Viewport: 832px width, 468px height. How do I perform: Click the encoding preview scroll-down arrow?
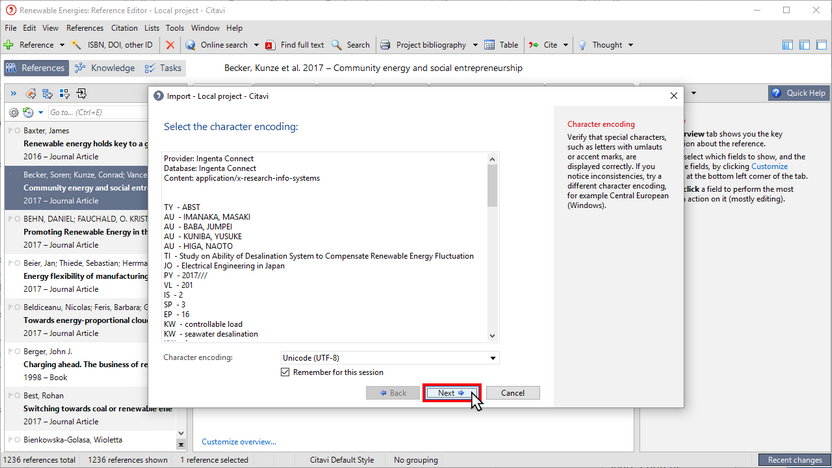tap(492, 335)
